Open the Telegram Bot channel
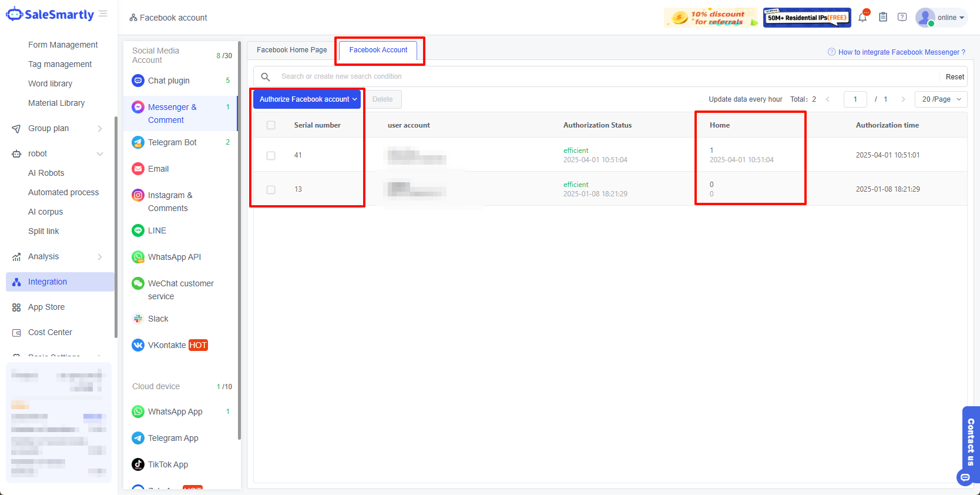Image resolution: width=980 pixels, height=495 pixels. 172,142
